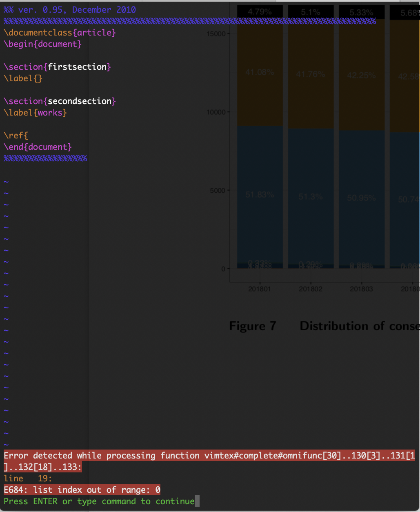Click the "Press ENTER or type command to continue" prompt
Screen dimensions: 420x512
pyautogui.click(x=99, y=501)
